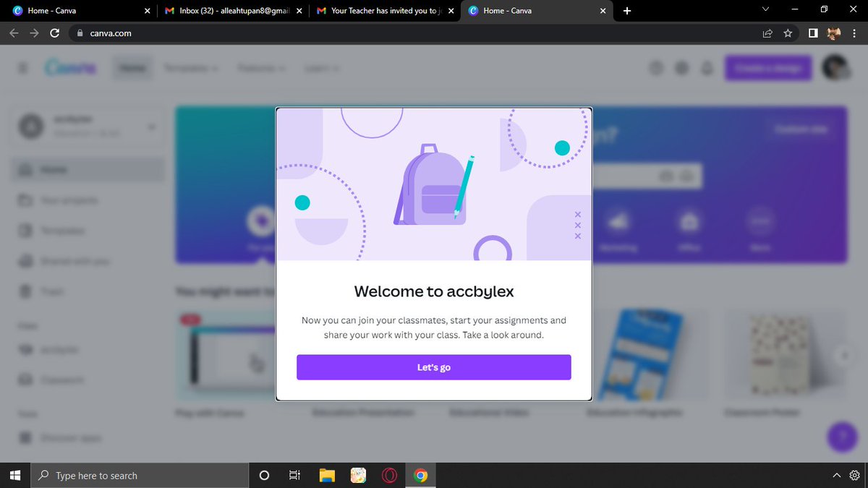Close the Your Teacher has invited you tab
Screen dimensions: 868x488
[x=451, y=11]
